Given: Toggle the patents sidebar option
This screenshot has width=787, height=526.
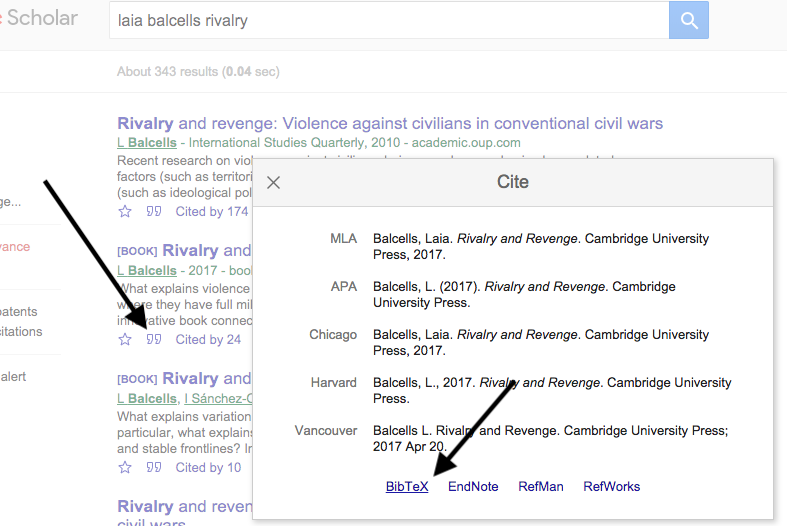Looking at the screenshot, I should coord(19,312).
